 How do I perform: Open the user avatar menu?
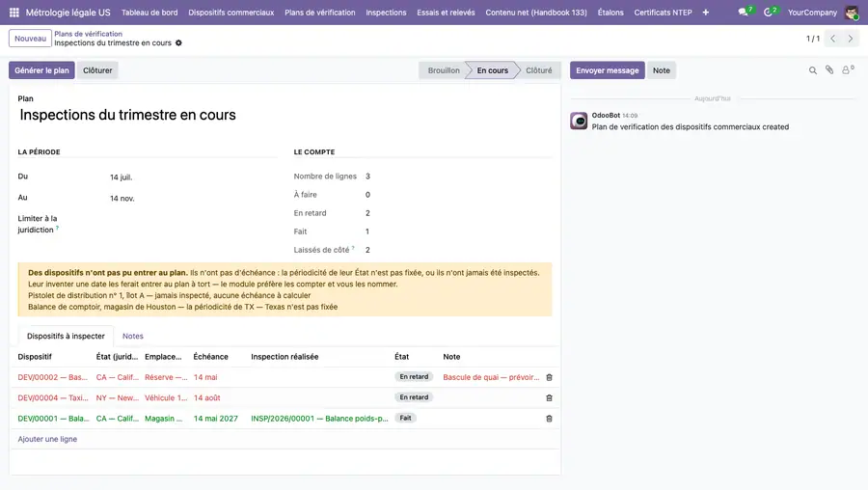coord(852,13)
